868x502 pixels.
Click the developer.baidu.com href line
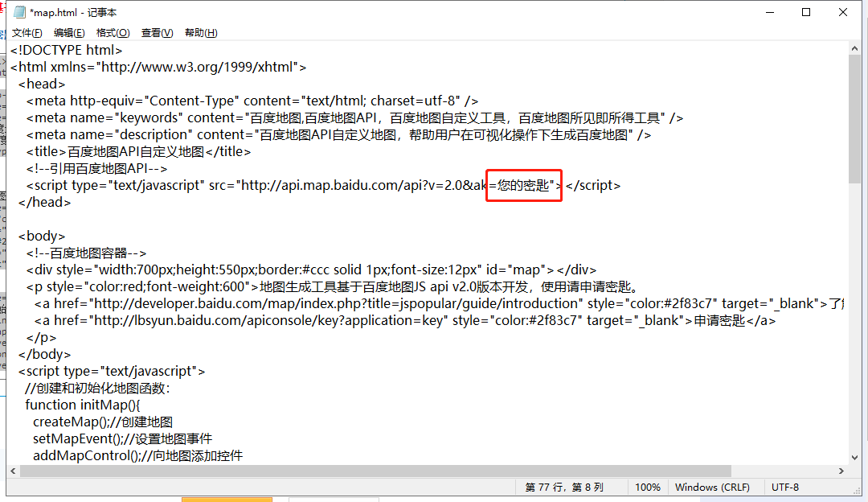click(439, 303)
